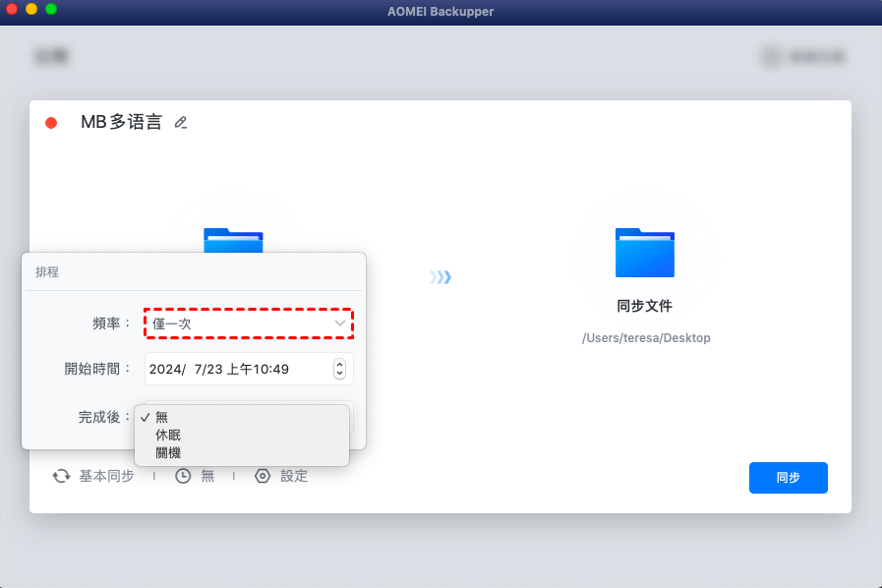Click the 排程 popup header text
Viewport: 882px width, 588px height.
pyautogui.click(x=47, y=272)
